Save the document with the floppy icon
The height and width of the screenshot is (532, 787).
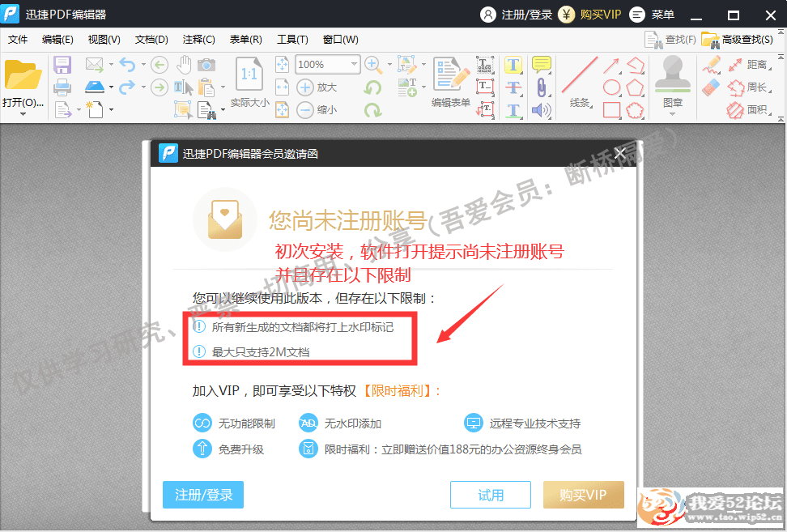[x=62, y=66]
